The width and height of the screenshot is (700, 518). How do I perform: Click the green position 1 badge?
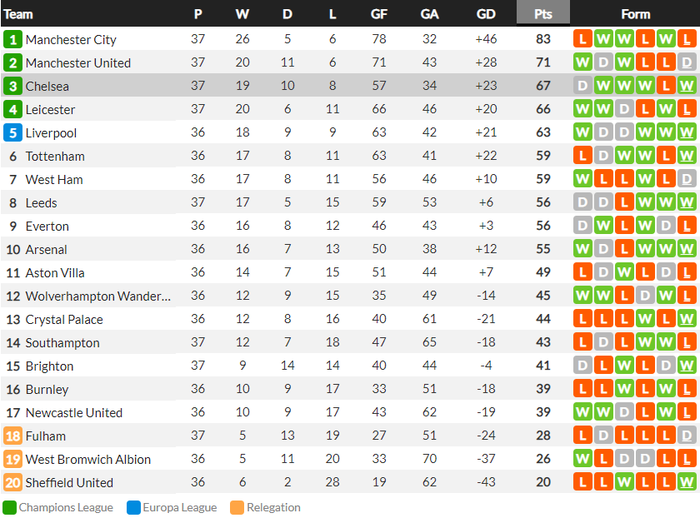pyautogui.click(x=12, y=40)
